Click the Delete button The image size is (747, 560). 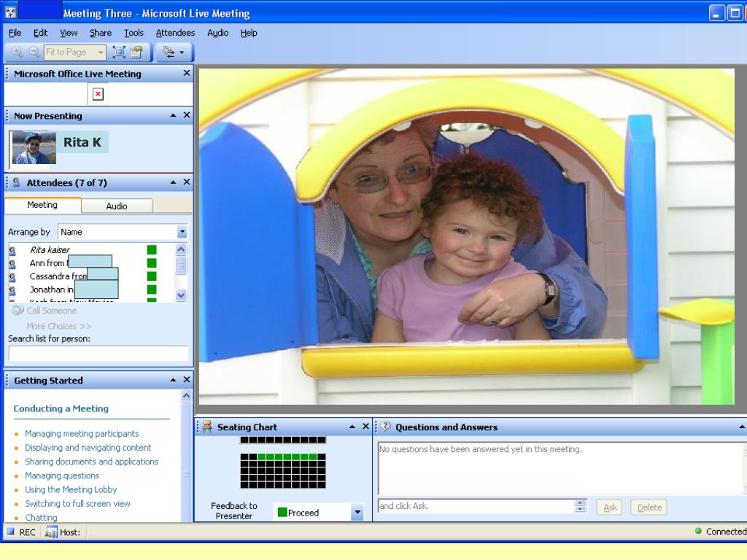point(649,507)
